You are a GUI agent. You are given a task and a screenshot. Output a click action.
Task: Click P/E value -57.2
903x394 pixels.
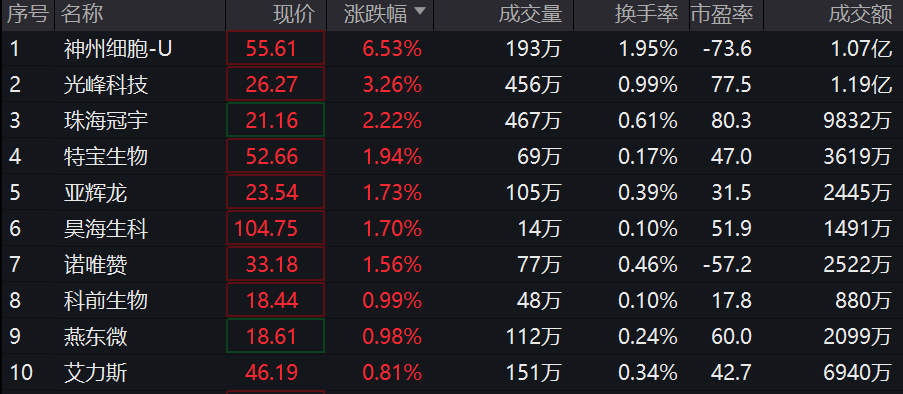(727, 264)
